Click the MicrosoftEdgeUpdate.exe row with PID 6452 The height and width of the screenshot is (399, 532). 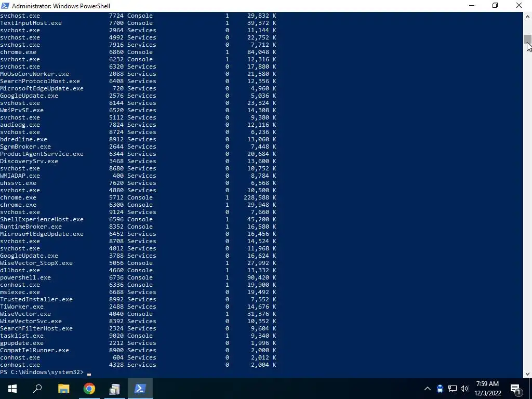(x=138, y=234)
